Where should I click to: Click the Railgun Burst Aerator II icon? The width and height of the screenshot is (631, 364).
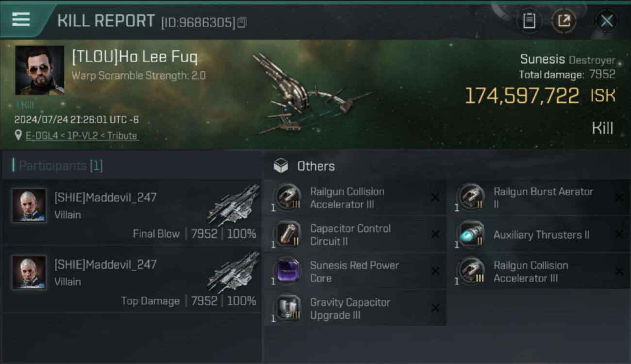click(x=471, y=198)
